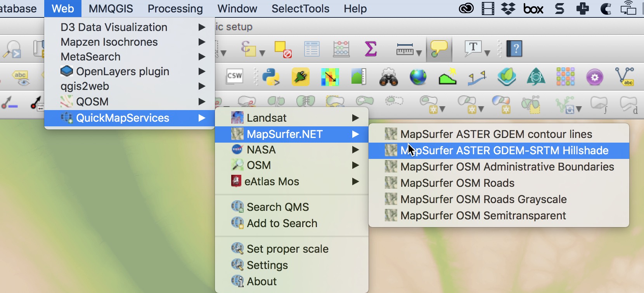Open the CSW MetaSearch icon

pyautogui.click(x=235, y=76)
